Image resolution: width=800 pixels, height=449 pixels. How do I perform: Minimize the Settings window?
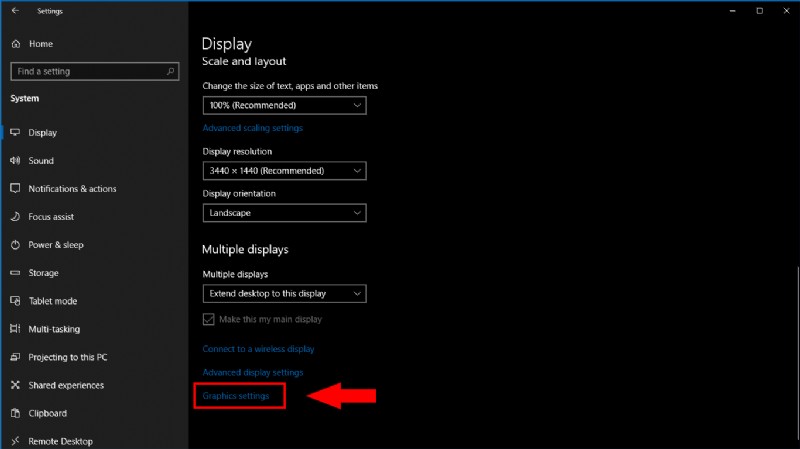(733, 11)
